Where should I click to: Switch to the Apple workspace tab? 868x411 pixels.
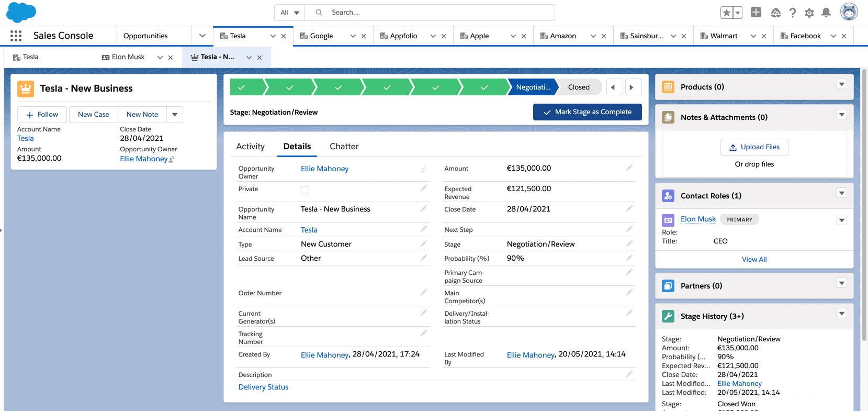click(479, 36)
